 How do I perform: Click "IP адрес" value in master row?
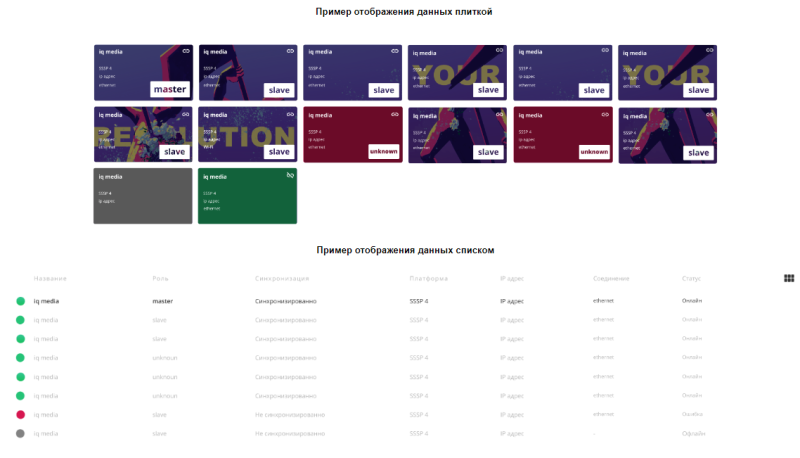[x=512, y=300]
